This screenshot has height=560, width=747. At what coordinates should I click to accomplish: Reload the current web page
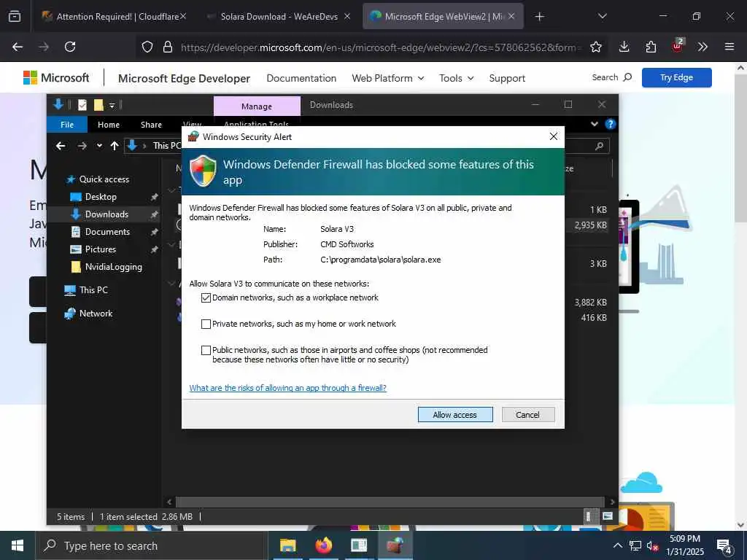point(70,47)
